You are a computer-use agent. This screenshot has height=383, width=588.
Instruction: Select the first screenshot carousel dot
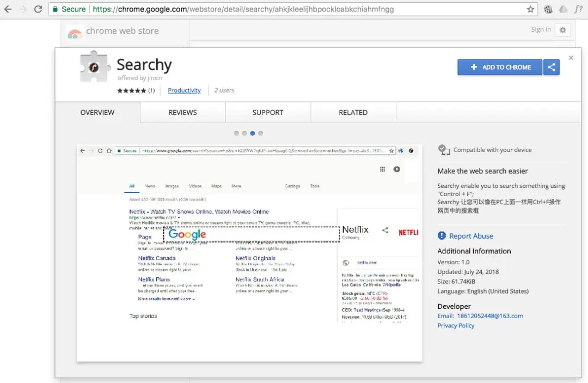coord(236,133)
